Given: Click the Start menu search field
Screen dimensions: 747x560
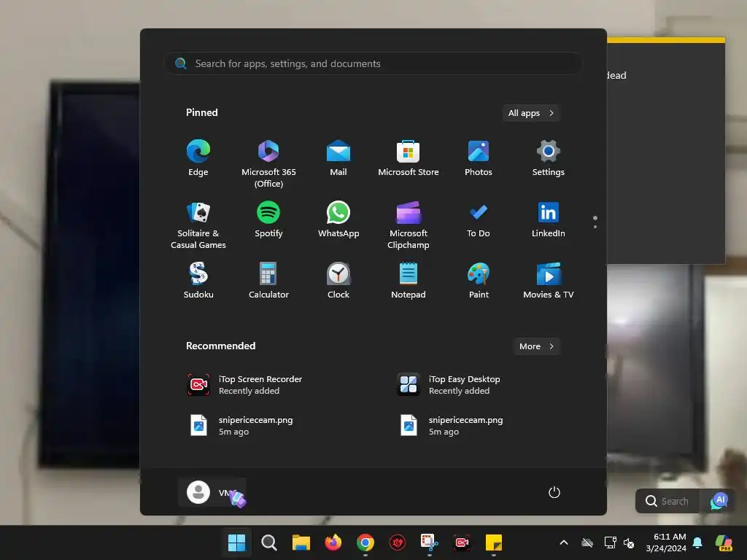Looking at the screenshot, I should [373, 64].
